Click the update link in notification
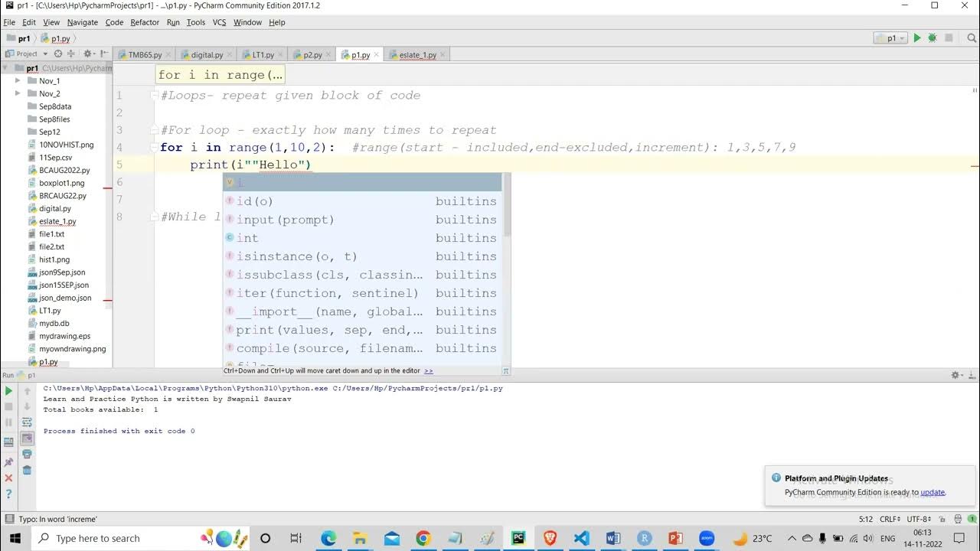980x551 pixels. tap(933, 492)
